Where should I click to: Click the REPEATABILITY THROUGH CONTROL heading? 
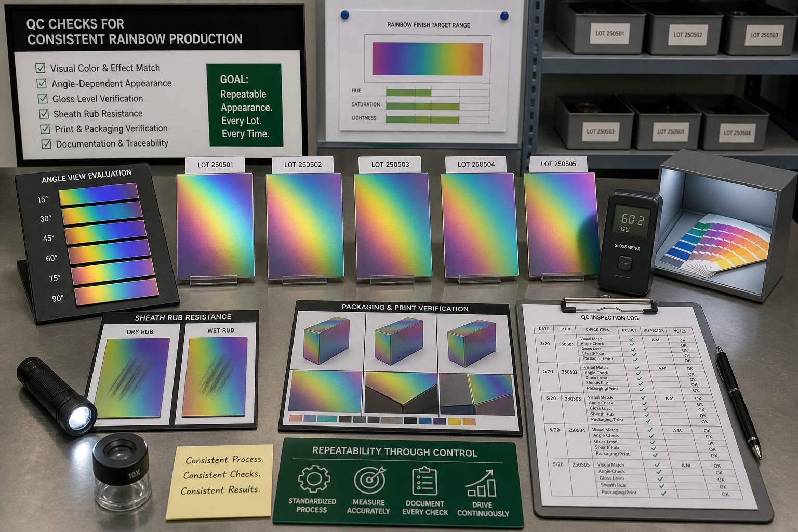click(394, 452)
